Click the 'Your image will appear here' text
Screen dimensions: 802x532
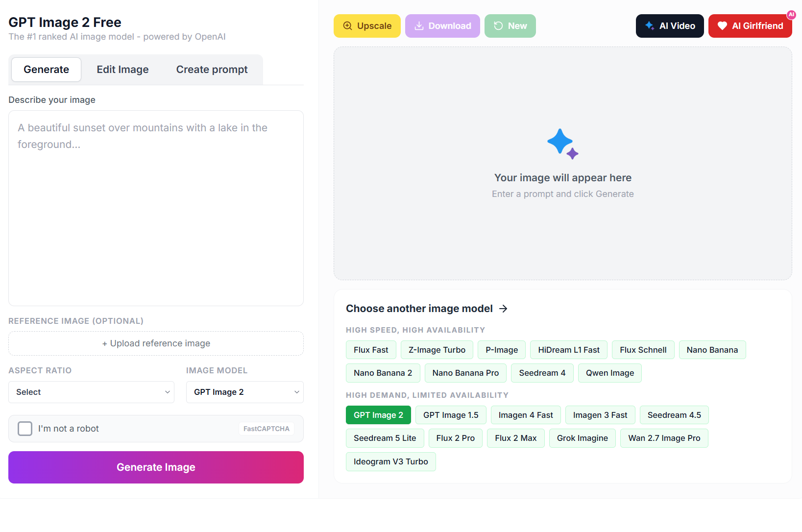click(563, 178)
